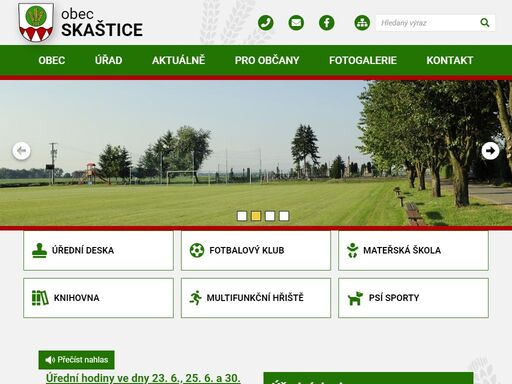Go to previous slide with left arrow
512x384 pixels.
click(22, 151)
